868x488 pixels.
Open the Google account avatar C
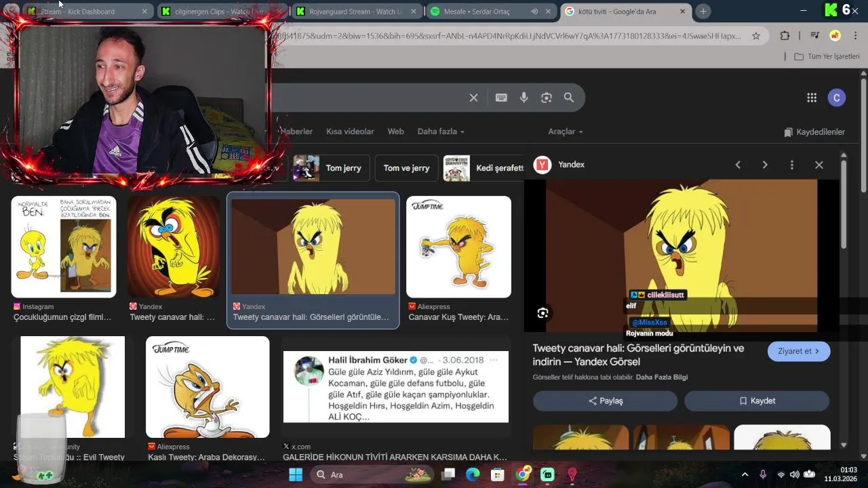836,98
